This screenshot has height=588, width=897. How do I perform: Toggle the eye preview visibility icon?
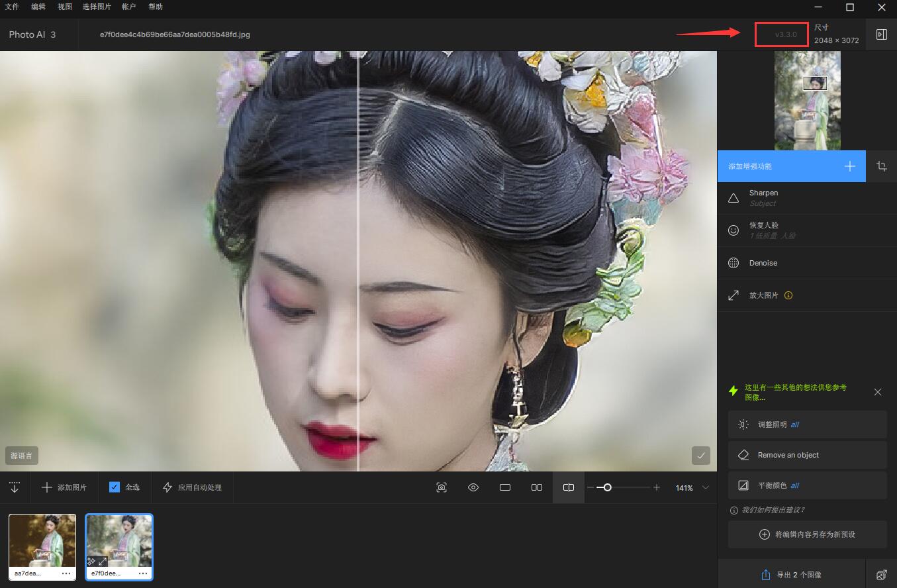click(x=473, y=487)
